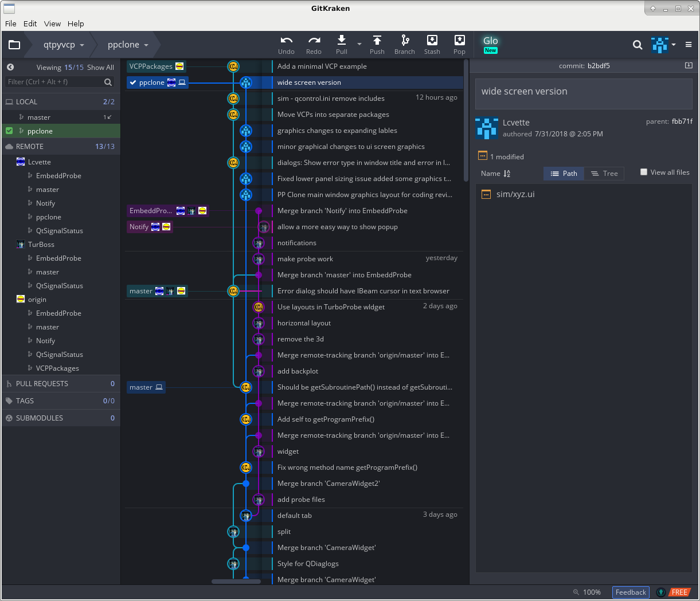Click the Show All link

point(100,68)
